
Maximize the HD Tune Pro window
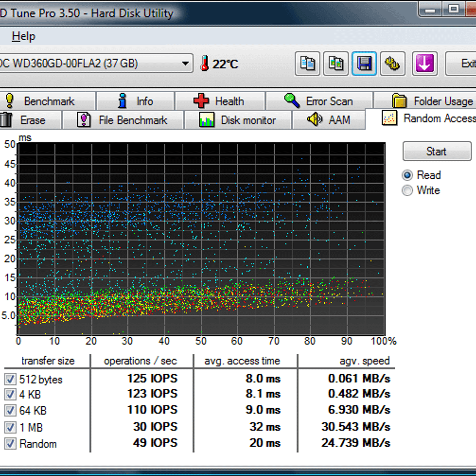coord(453,9)
